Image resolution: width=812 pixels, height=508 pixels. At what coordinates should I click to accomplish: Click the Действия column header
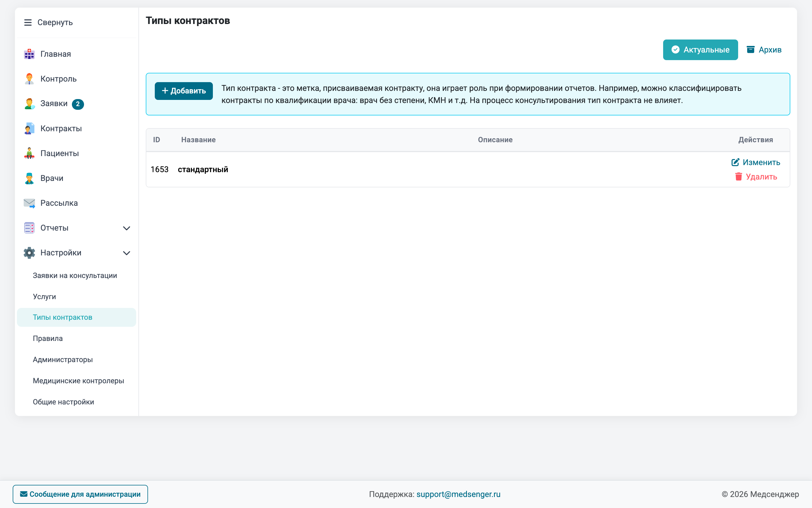point(756,140)
